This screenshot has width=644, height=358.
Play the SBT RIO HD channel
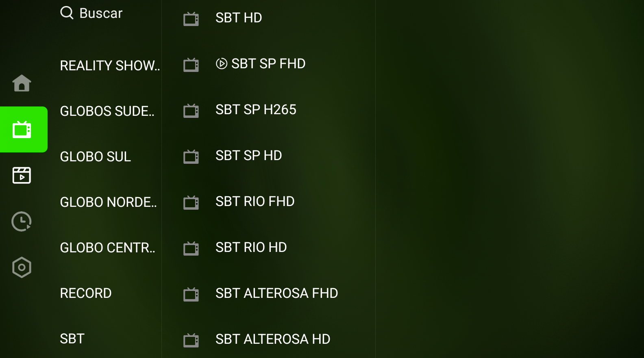[268, 247]
